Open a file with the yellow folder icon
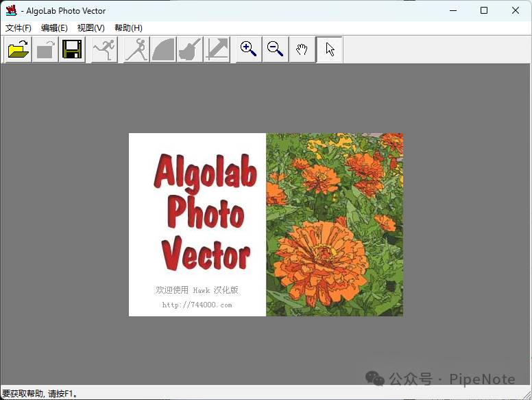This screenshot has width=532, height=400. coord(19,49)
